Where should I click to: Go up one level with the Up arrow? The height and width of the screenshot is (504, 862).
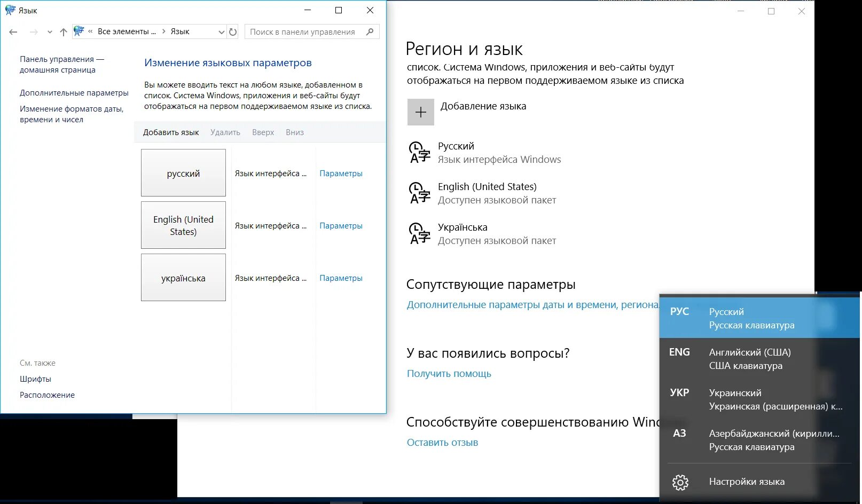coord(64,32)
